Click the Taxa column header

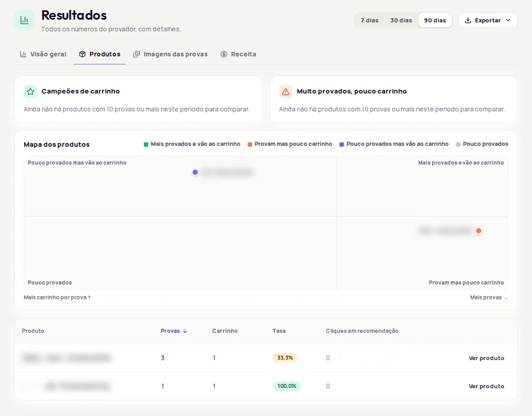pos(279,331)
